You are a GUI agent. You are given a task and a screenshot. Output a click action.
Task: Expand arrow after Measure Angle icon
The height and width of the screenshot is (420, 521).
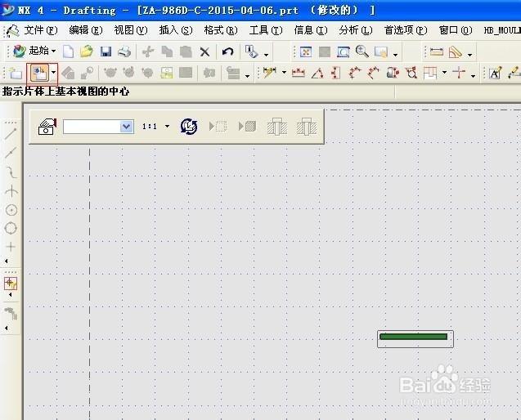coord(469,54)
